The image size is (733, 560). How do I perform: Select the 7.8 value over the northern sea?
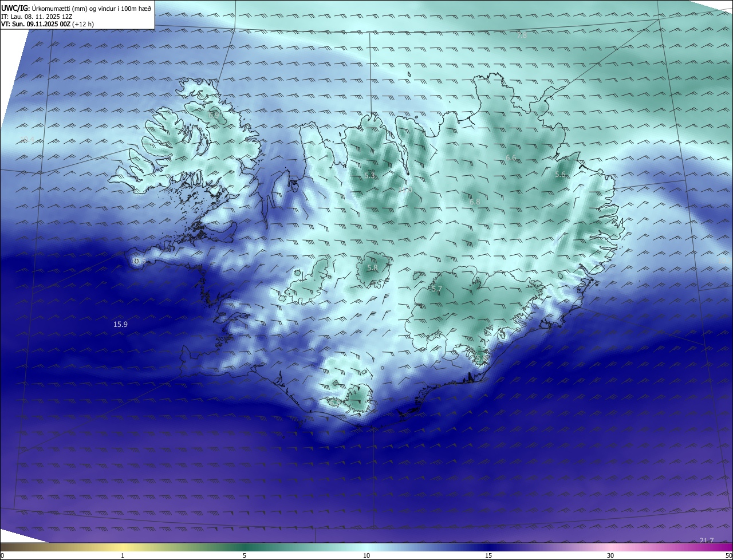522,36
